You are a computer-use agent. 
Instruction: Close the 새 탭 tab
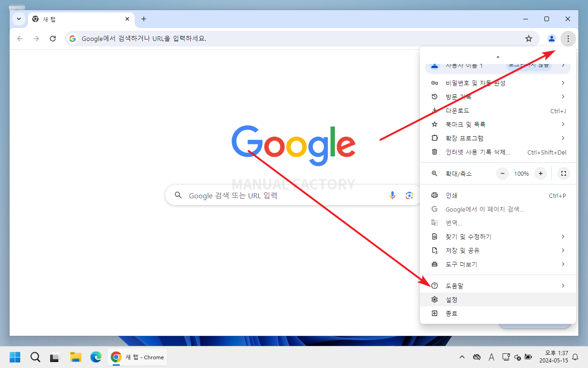tap(127, 19)
